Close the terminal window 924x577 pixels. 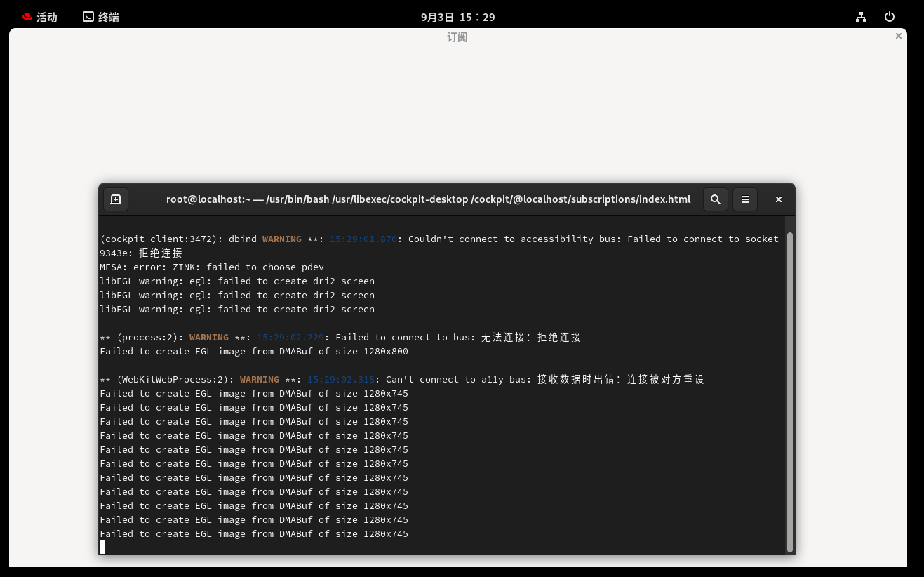[x=778, y=199]
